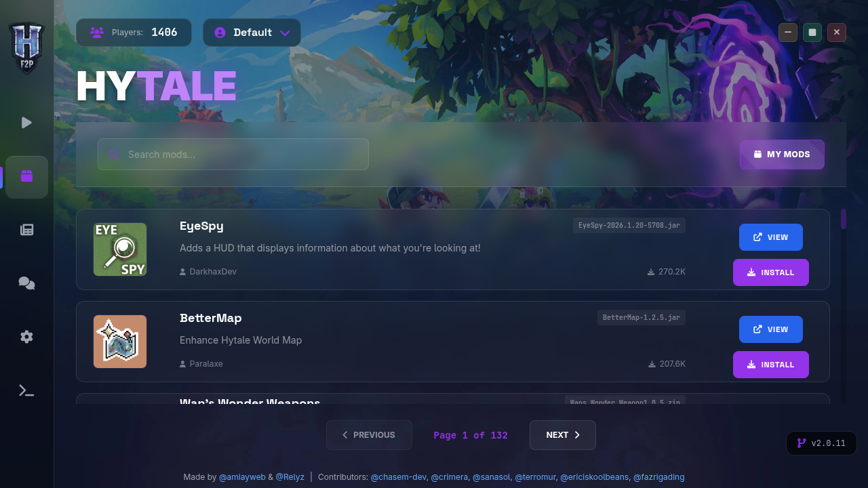
Task: View the EyeSpy mod page
Action: click(x=771, y=237)
